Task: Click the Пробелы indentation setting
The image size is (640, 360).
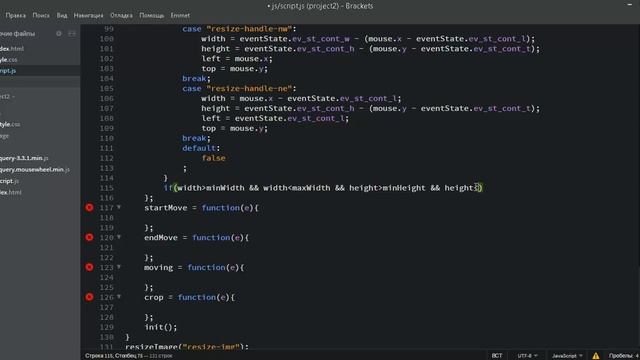Action: [624, 356]
